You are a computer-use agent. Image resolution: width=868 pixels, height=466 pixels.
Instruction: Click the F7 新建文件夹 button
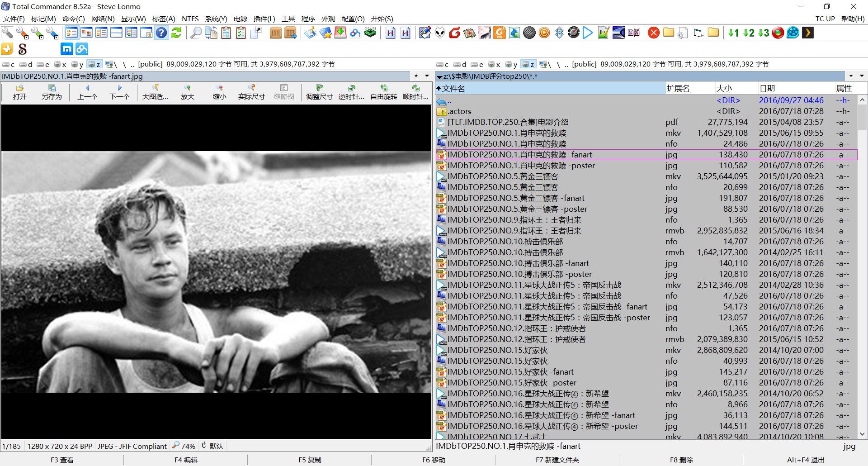(x=557, y=460)
